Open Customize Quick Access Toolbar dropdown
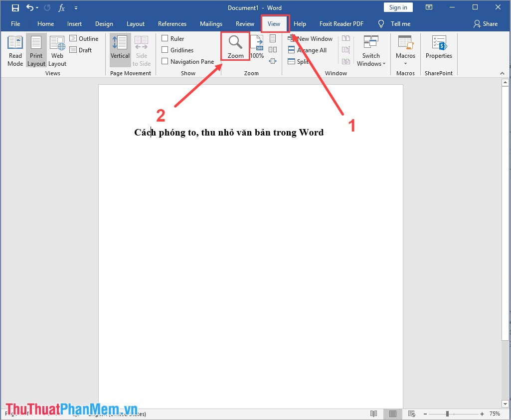This screenshot has width=511, height=420. point(76,8)
